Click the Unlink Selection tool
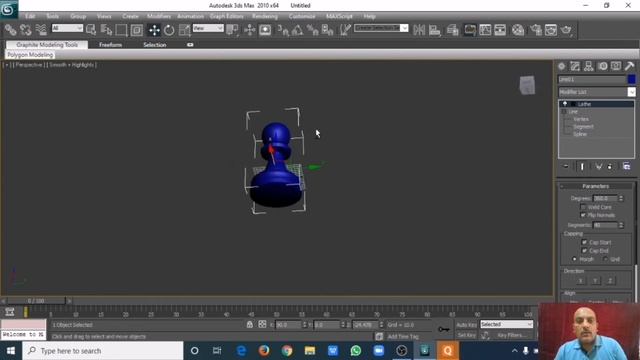This screenshot has height=360, width=640. pyautogui.click(x=26, y=30)
